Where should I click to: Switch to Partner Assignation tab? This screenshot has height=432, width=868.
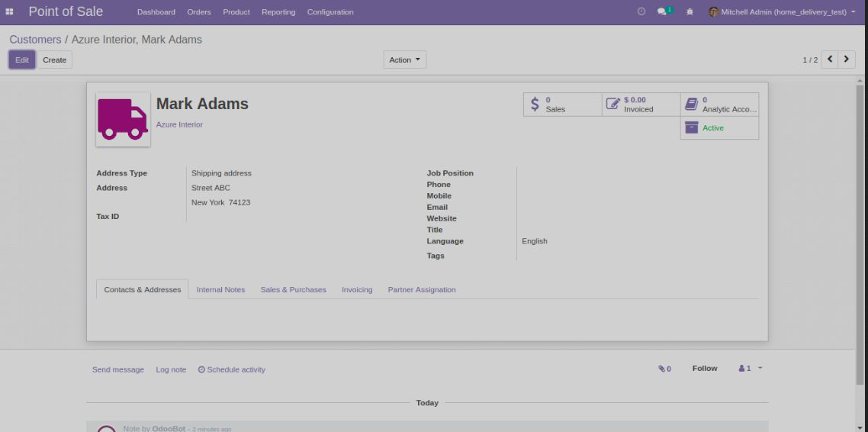pos(422,289)
